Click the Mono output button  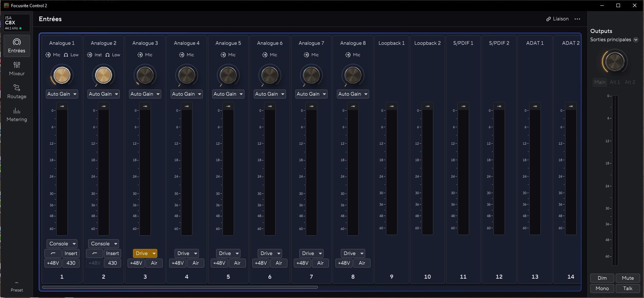[x=602, y=288]
